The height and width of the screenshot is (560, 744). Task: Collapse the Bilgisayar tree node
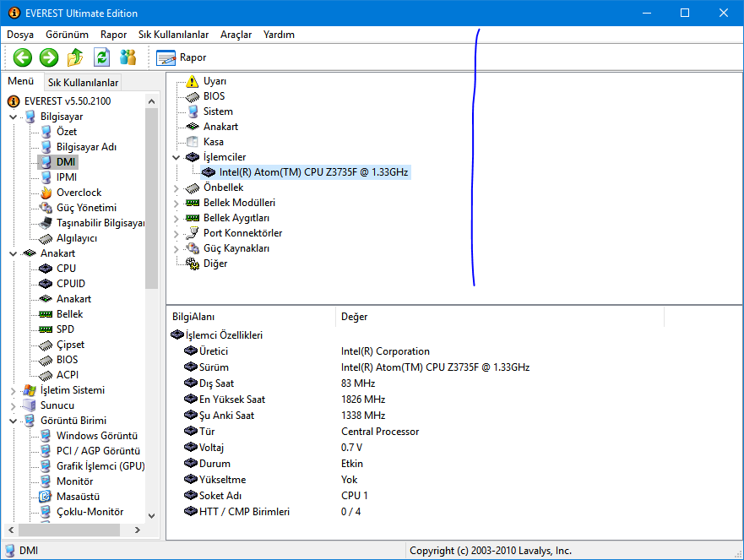point(14,117)
